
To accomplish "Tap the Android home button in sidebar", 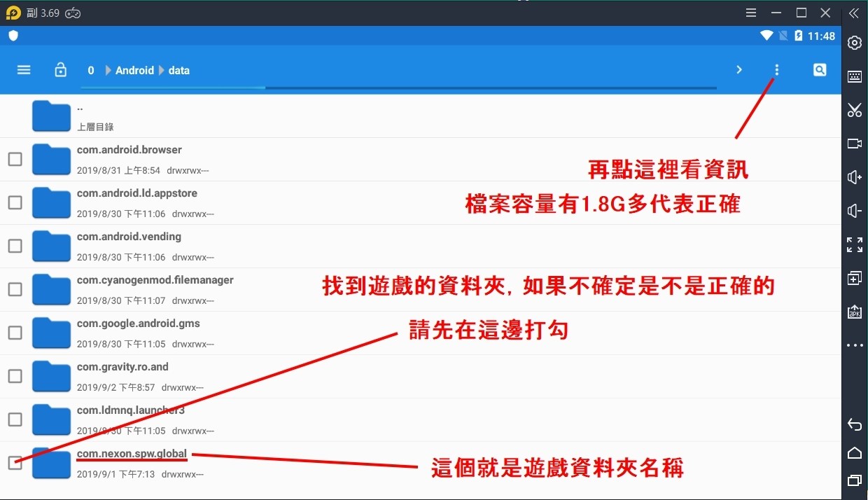I will [855, 452].
